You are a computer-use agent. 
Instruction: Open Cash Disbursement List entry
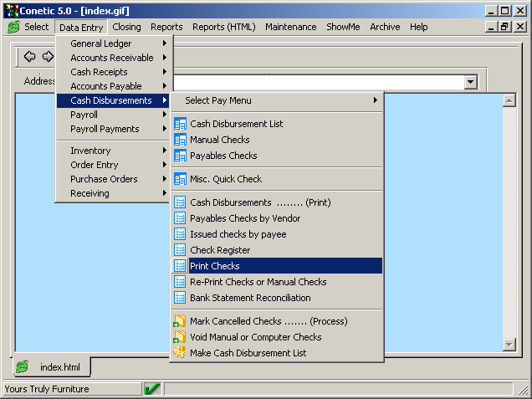236,124
